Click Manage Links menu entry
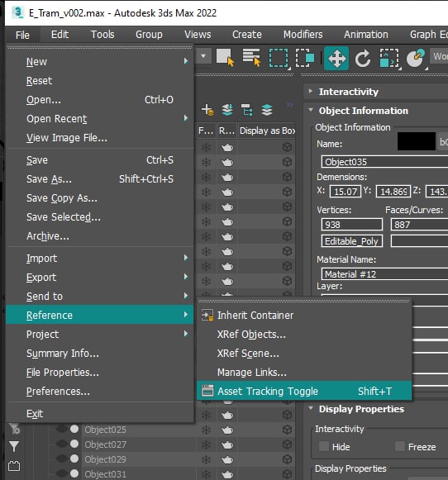Viewport: 448px width, 480px height. coord(304,372)
